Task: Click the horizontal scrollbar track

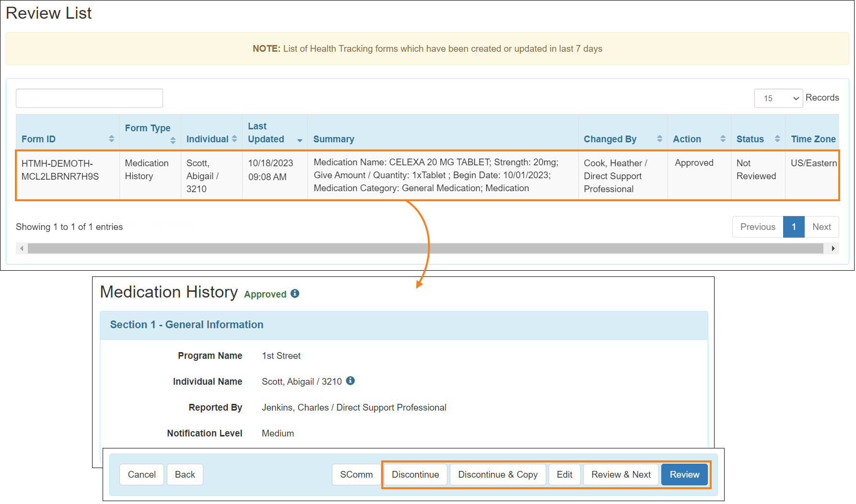Action: (425, 248)
